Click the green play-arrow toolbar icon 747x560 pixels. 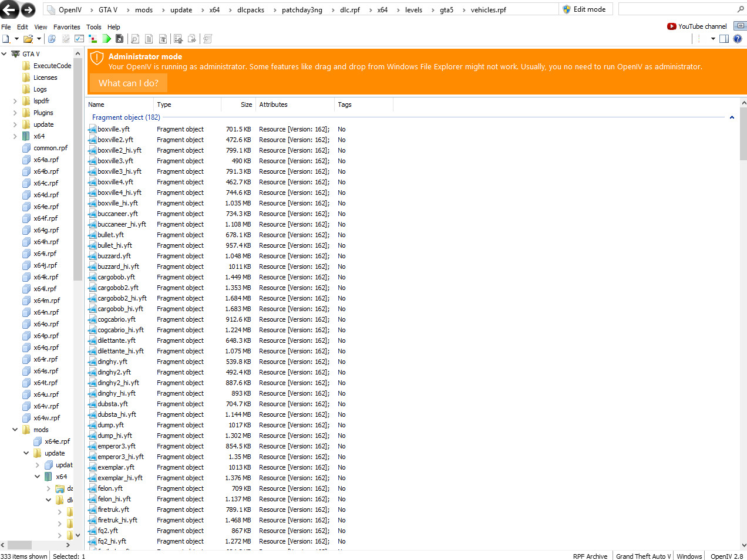(x=106, y=39)
